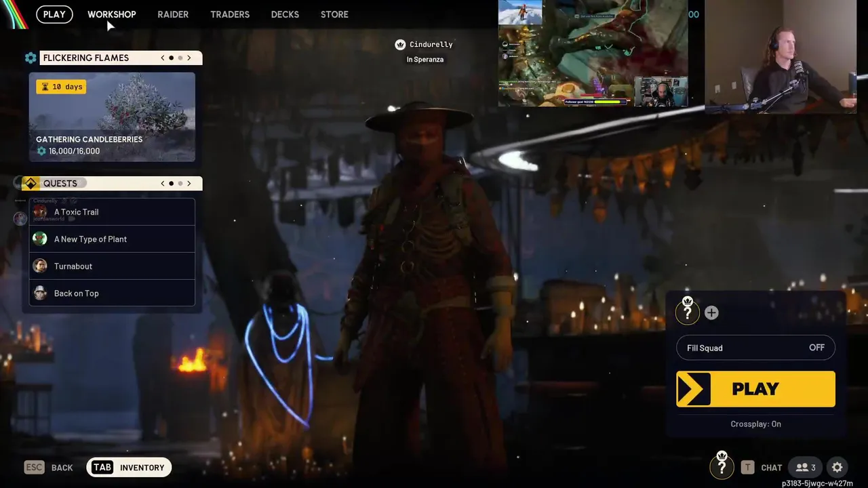Click the Back on Top trader portrait icon
The image size is (868, 488).
(40, 293)
